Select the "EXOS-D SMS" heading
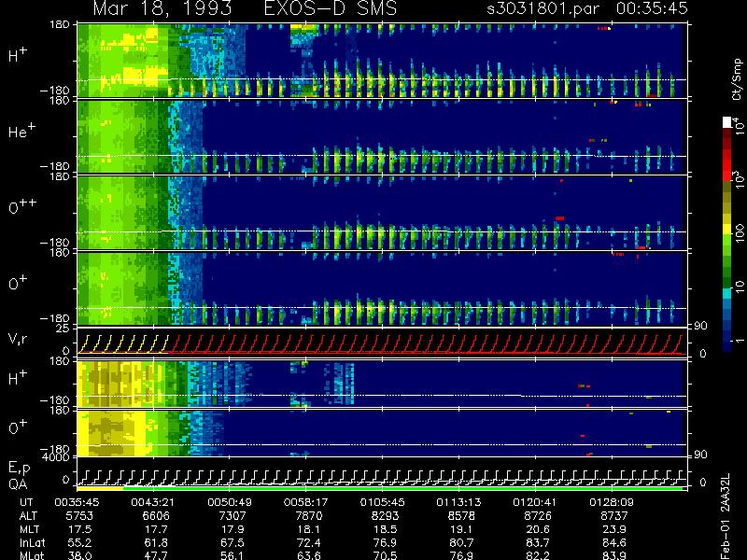Screen dimensions: 747x560 tap(330, 8)
